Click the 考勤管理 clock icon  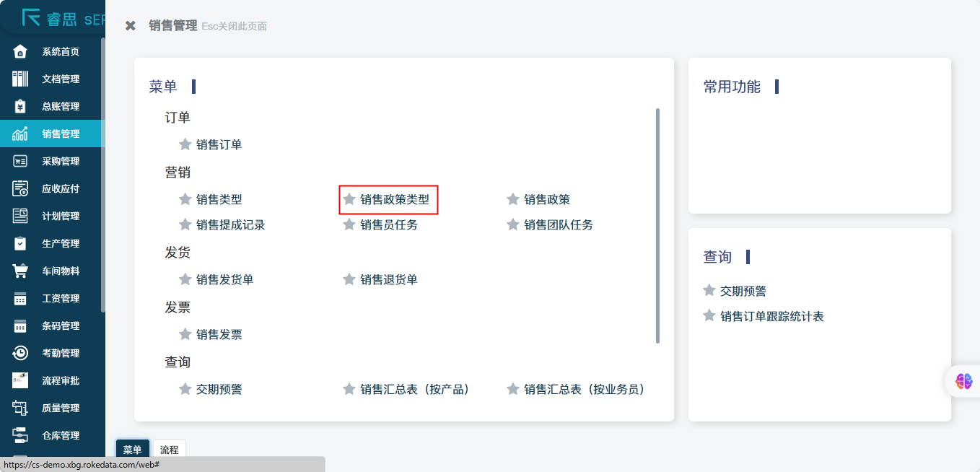click(20, 353)
